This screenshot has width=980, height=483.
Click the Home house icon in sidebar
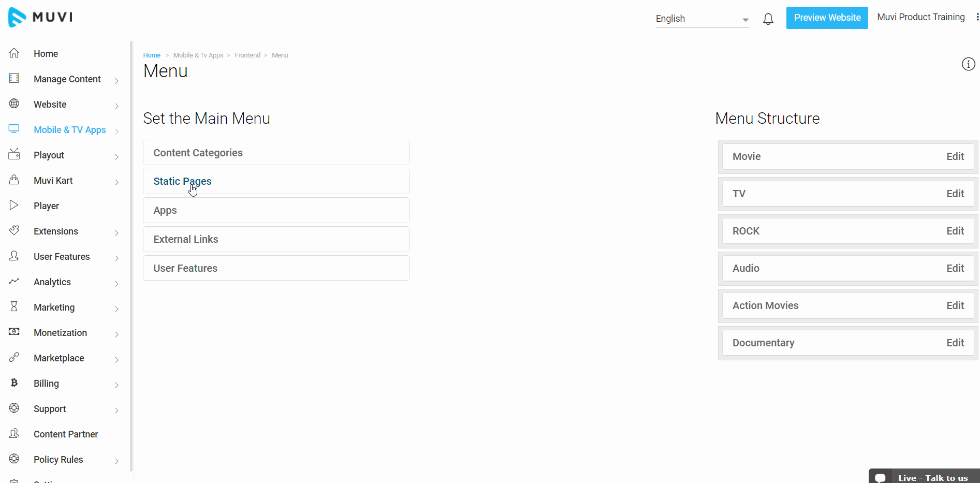point(14,53)
